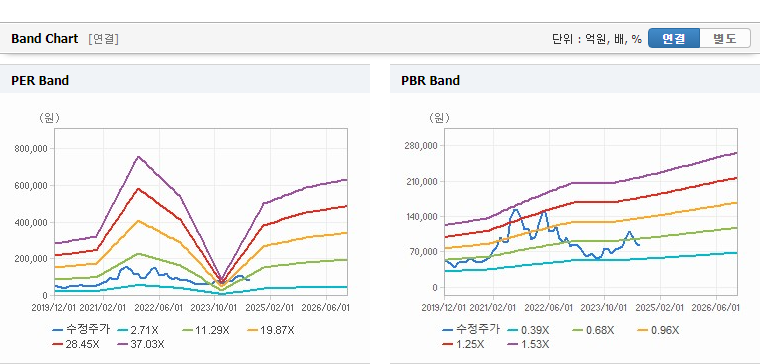Image resolution: width=760 pixels, height=364 pixels.
Task: Toggle the 0.39X legend series
Action: 528,331
